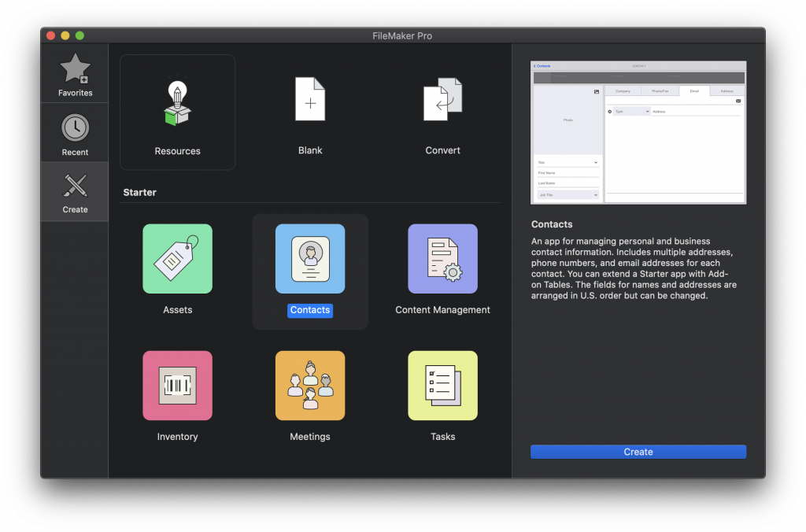Pick the Content Management starter icon

click(442, 259)
